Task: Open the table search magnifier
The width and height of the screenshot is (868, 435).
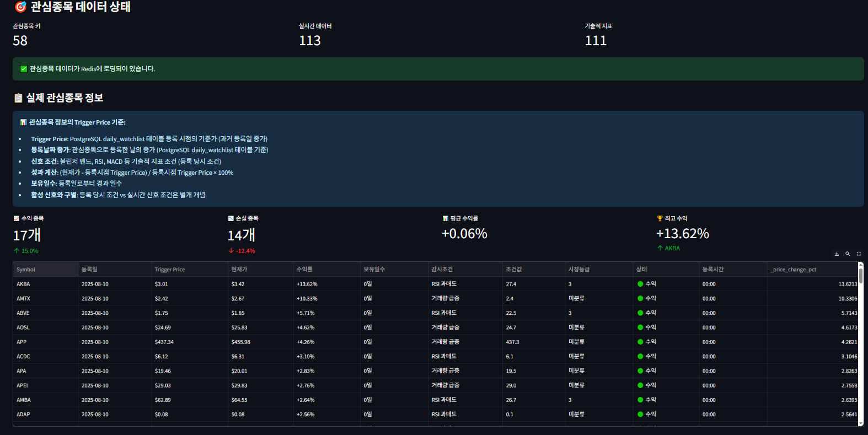Action: click(x=848, y=254)
